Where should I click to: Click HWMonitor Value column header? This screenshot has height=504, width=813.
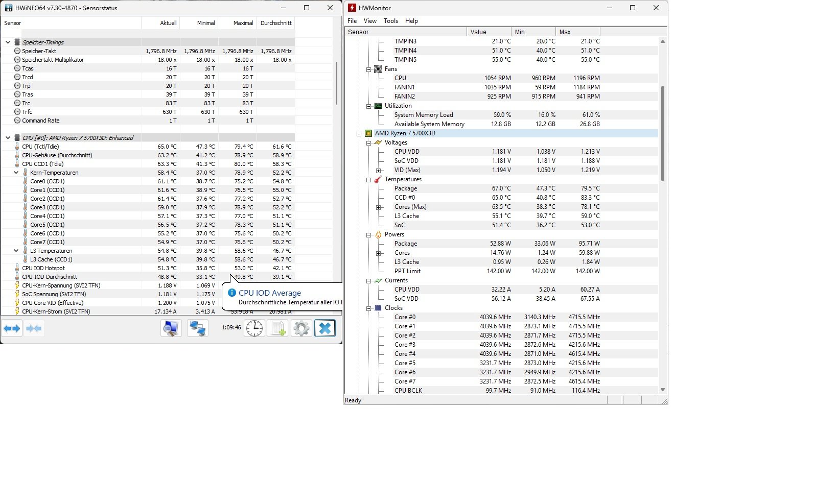[489, 32]
